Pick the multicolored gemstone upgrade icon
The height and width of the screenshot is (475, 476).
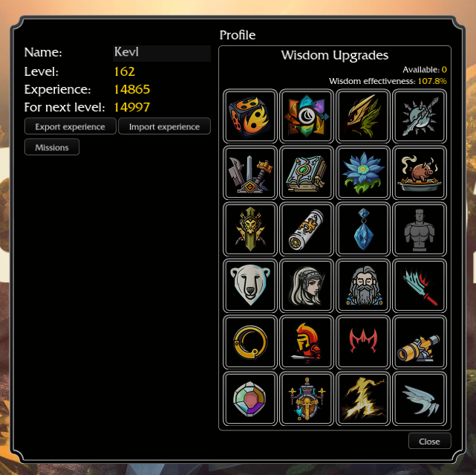tap(250, 398)
